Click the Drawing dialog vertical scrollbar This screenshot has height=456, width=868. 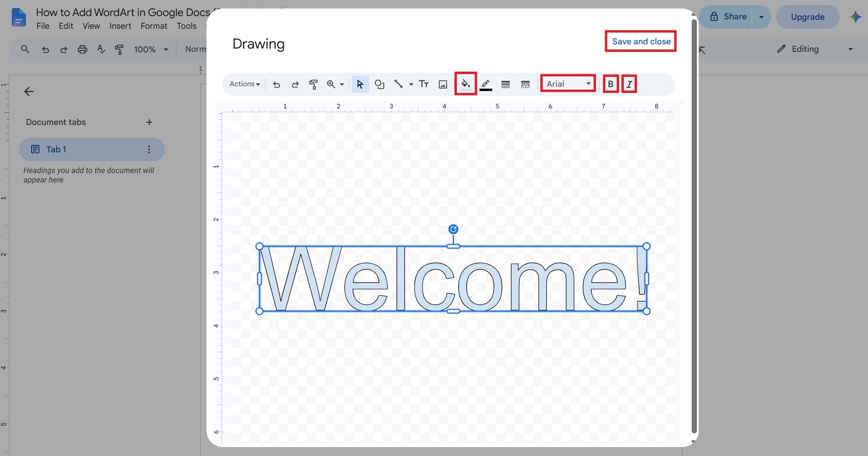pyautogui.click(x=694, y=226)
